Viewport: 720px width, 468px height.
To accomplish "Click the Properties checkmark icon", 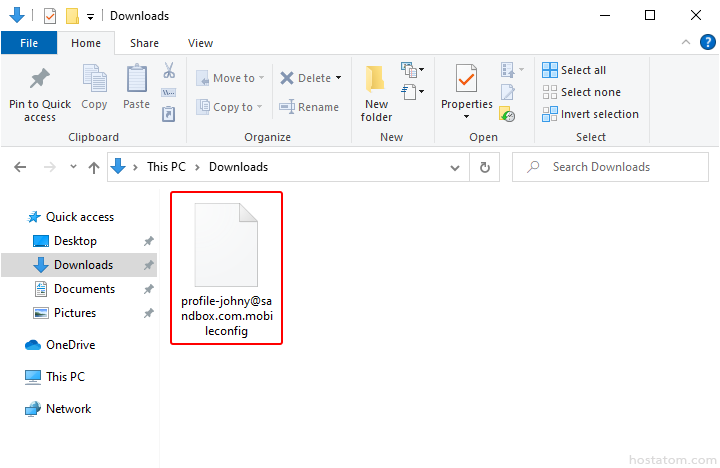I will click(467, 78).
